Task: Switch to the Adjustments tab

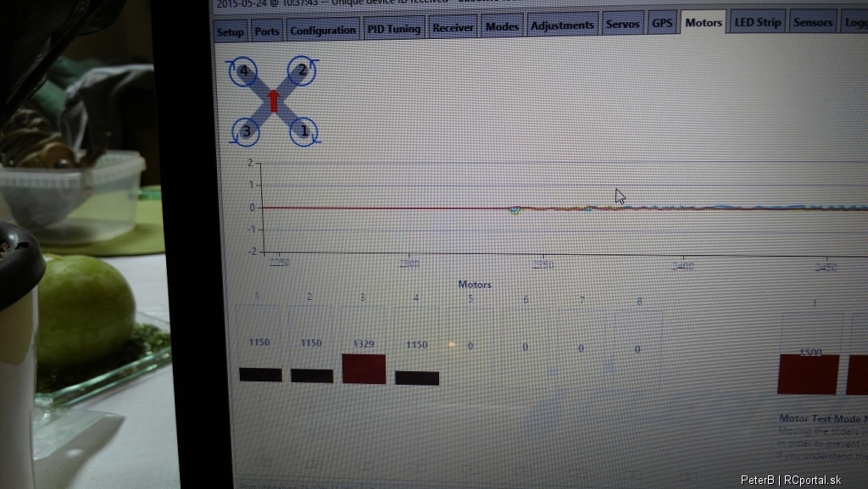Action: 563,25
